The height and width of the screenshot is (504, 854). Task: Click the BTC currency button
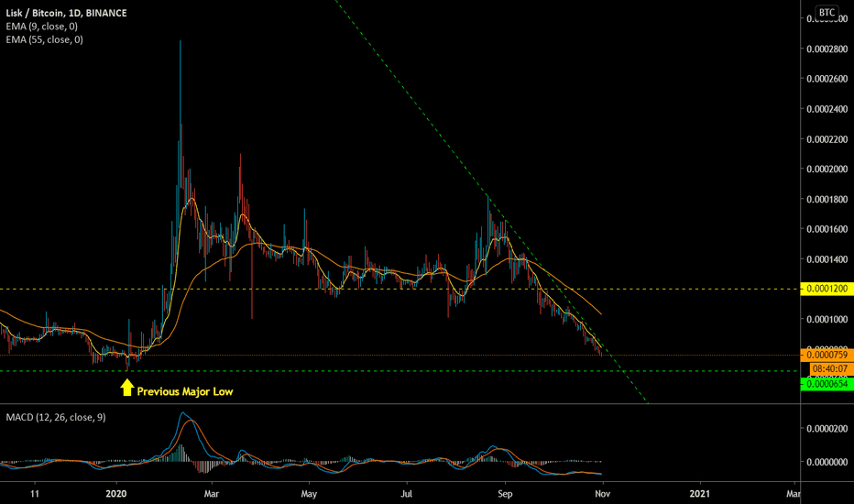coord(827,13)
